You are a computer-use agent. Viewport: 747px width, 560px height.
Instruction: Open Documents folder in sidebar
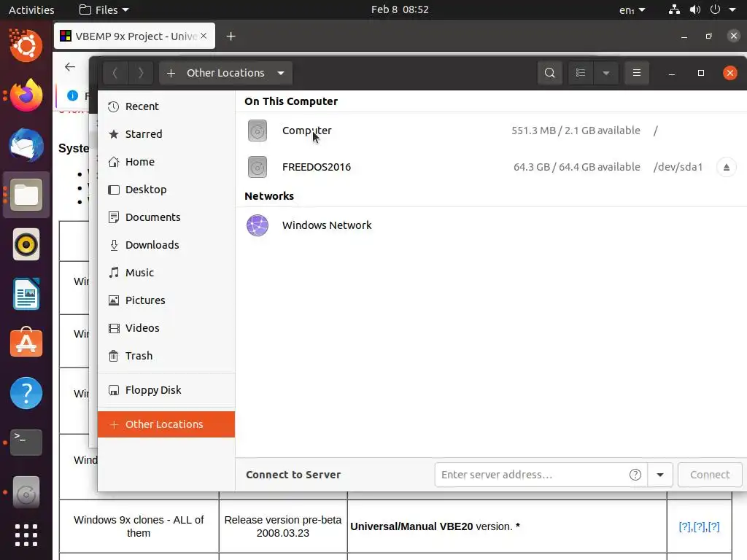(166, 217)
